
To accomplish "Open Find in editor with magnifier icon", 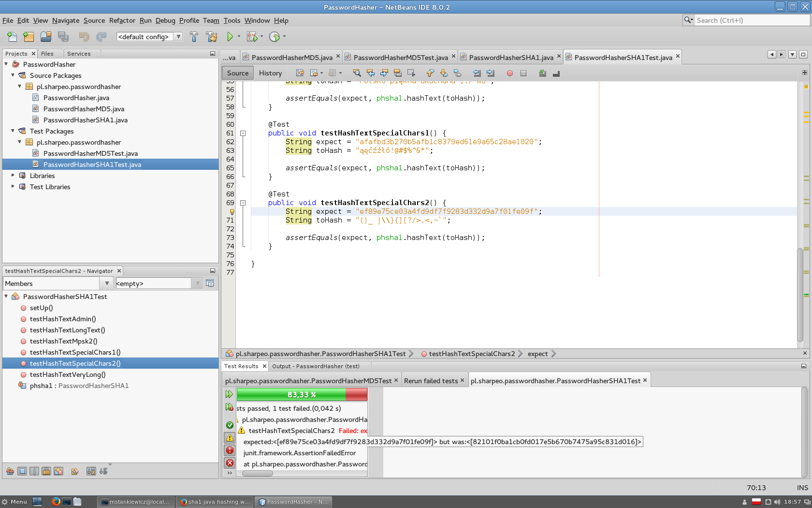I will click(357, 73).
